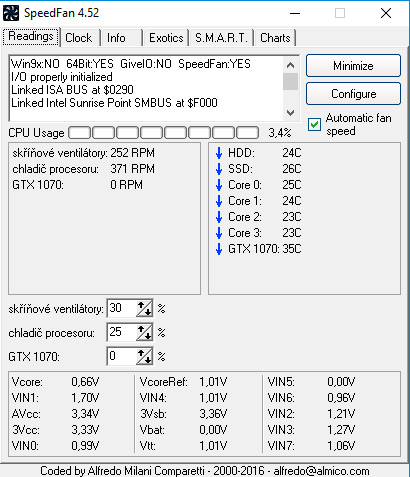This screenshot has height=477, width=410.
Task: Click the CPU usage value 3,4%
Action: tap(280, 133)
